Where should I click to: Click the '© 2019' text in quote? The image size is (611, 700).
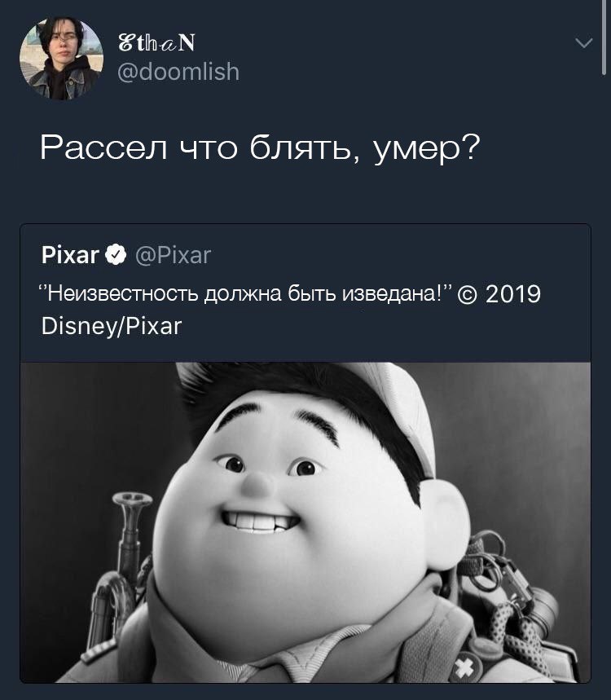[x=499, y=294]
